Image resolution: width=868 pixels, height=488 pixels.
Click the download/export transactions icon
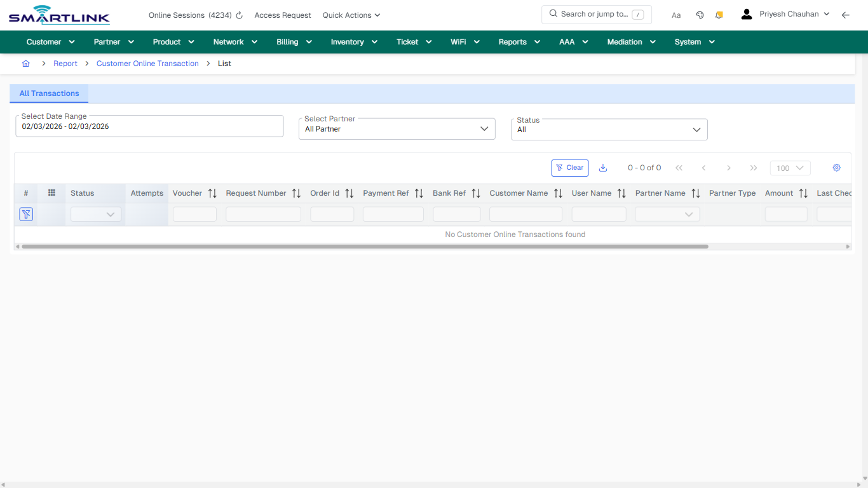point(602,167)
